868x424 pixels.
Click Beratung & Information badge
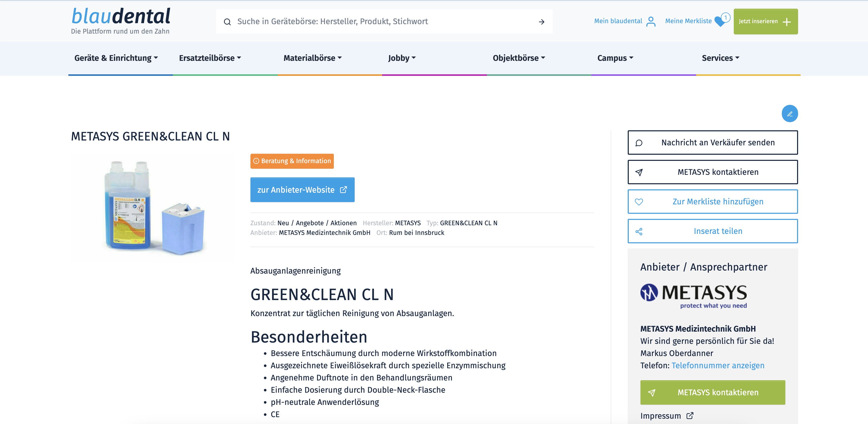click(292, 161)
